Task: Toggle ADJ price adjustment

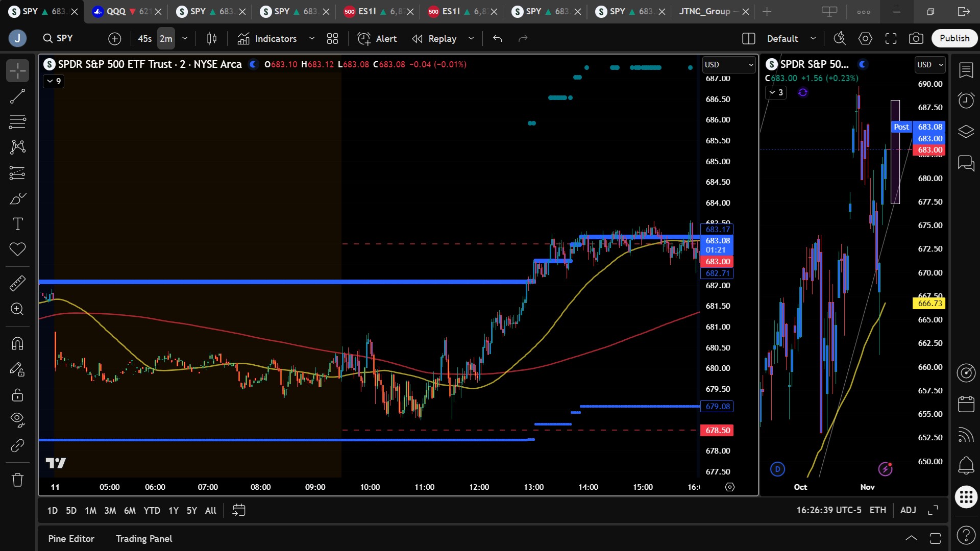Action: click(x=908, y=510)
